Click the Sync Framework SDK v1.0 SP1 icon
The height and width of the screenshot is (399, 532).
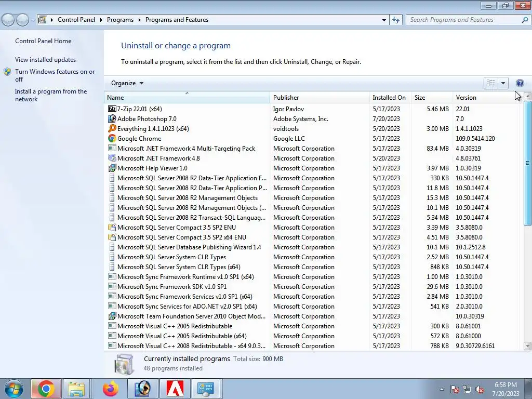click(112, 286)
